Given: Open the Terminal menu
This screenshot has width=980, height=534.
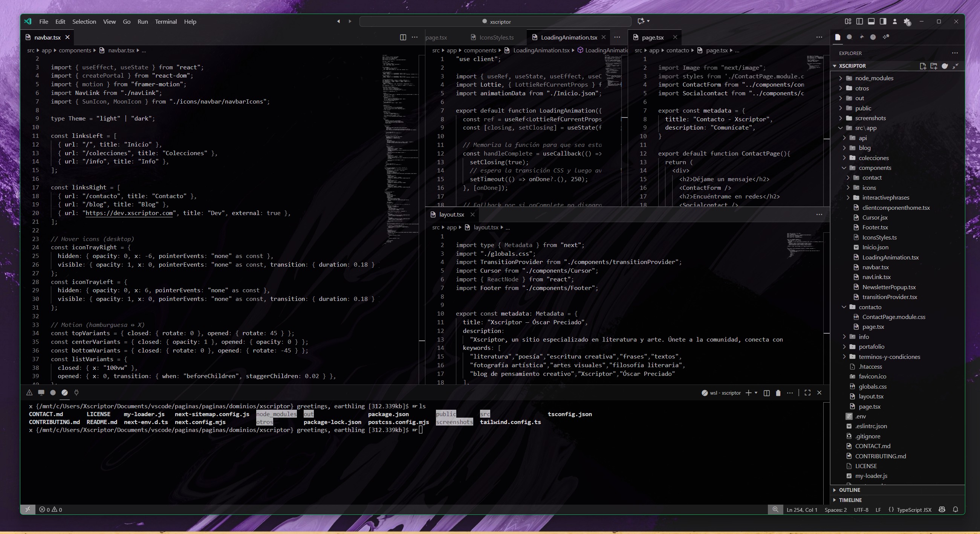Looking at the screenshot, I should 166,22.
